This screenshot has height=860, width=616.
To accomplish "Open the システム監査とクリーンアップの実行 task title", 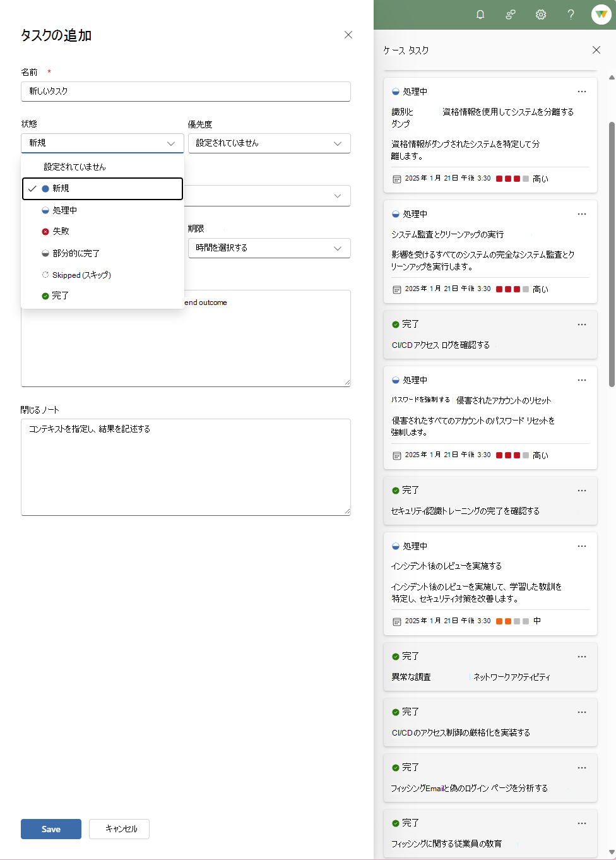I will click(447, 234).
